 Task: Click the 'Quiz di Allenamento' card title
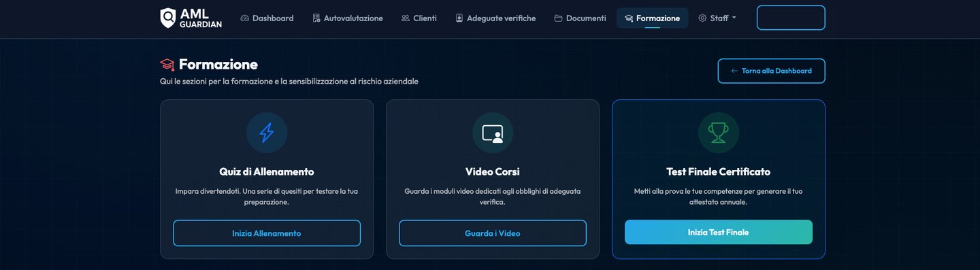267,171
